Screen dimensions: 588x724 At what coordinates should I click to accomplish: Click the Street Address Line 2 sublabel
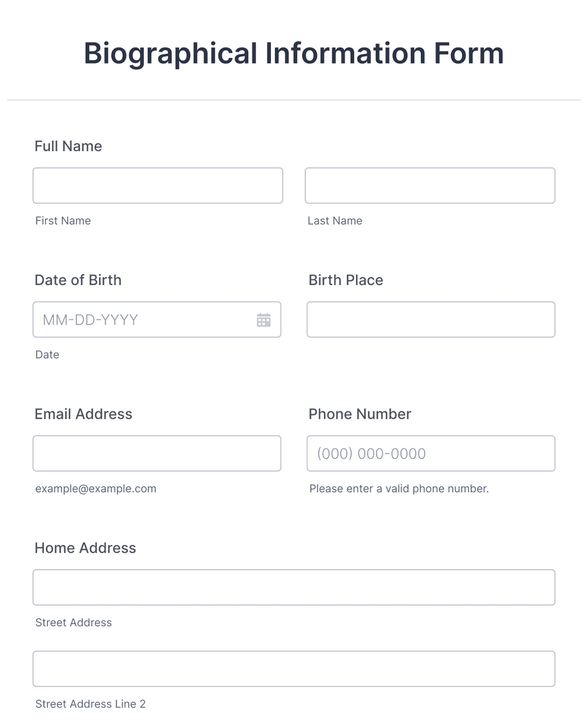[x=90, y=704]
